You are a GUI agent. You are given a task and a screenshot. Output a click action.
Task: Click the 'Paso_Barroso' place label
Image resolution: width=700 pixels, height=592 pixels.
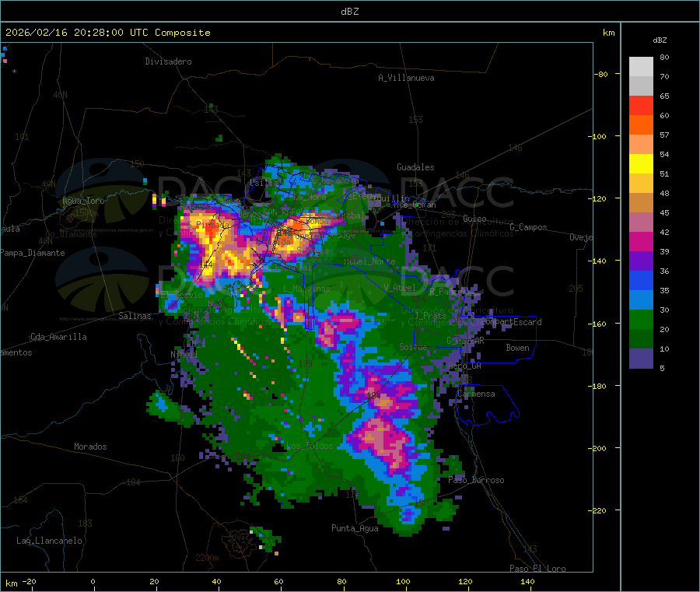pos(476,480)
